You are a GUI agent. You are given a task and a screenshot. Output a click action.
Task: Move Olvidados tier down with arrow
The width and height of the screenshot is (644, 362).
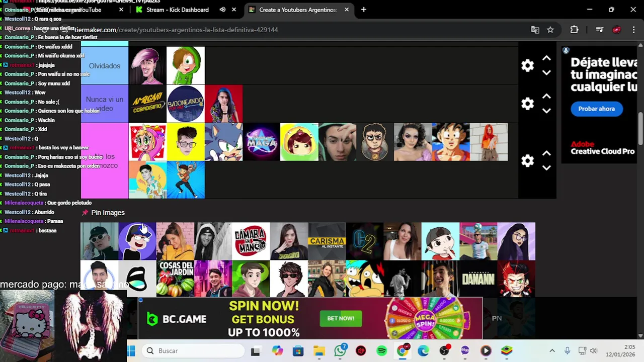[546, 72]
